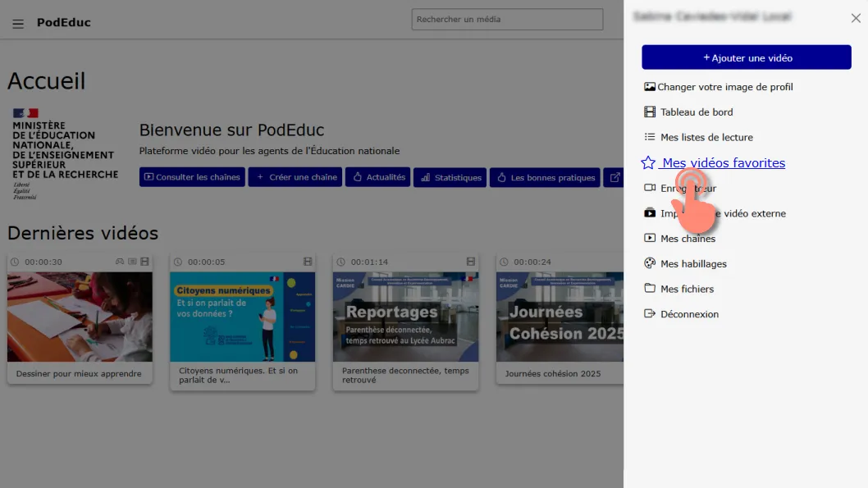This screenshot has height=488, width=868.
Task: Click the star icon for favorite videos
Action: pyautogui.click(x=648, y=162)
